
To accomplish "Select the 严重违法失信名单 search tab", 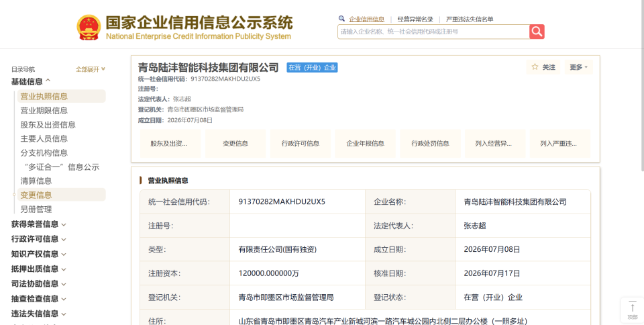I will [x=470, y=19].
